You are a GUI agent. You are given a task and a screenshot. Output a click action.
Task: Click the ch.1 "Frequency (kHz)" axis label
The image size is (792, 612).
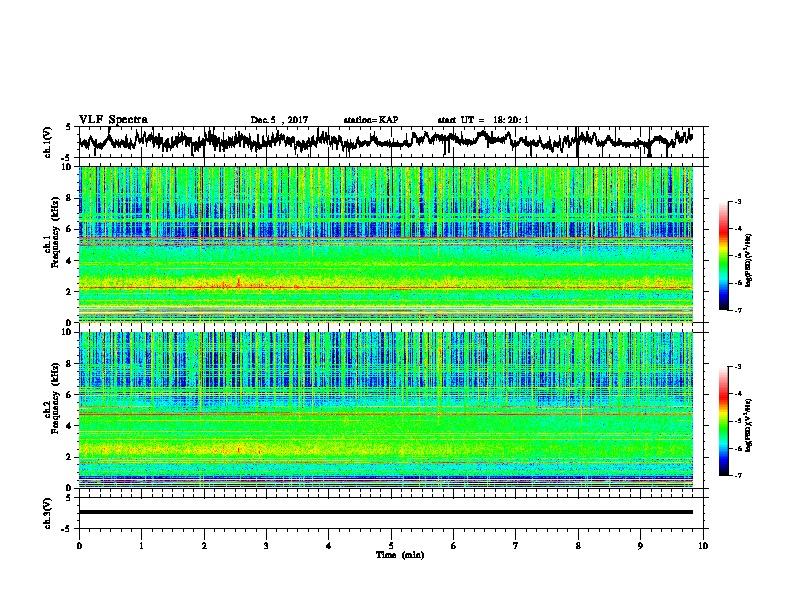55,231
